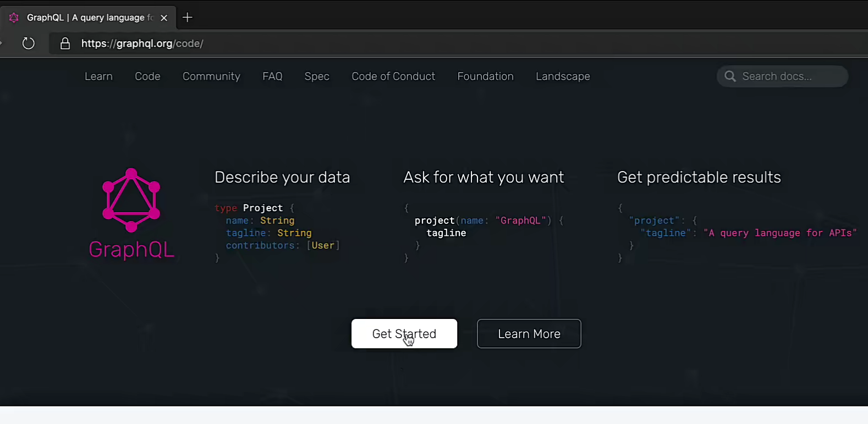
Task: Open a new browser tab
Action: tap(188, 18)
